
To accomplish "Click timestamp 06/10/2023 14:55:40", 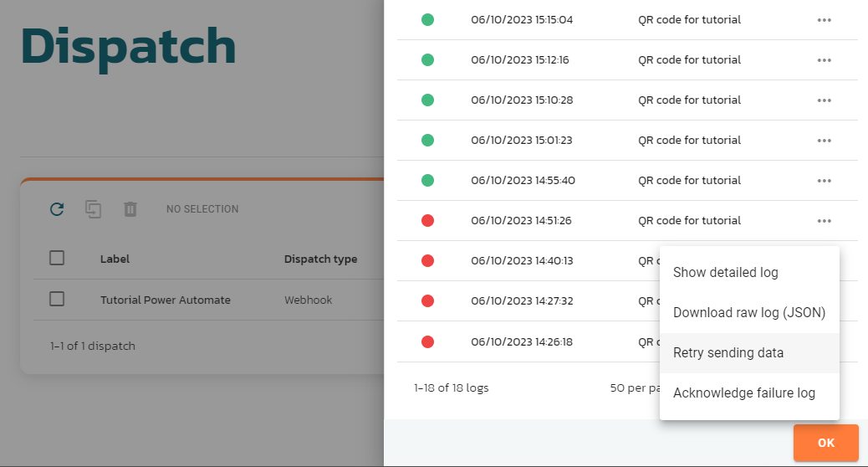I will click(523, 181).
